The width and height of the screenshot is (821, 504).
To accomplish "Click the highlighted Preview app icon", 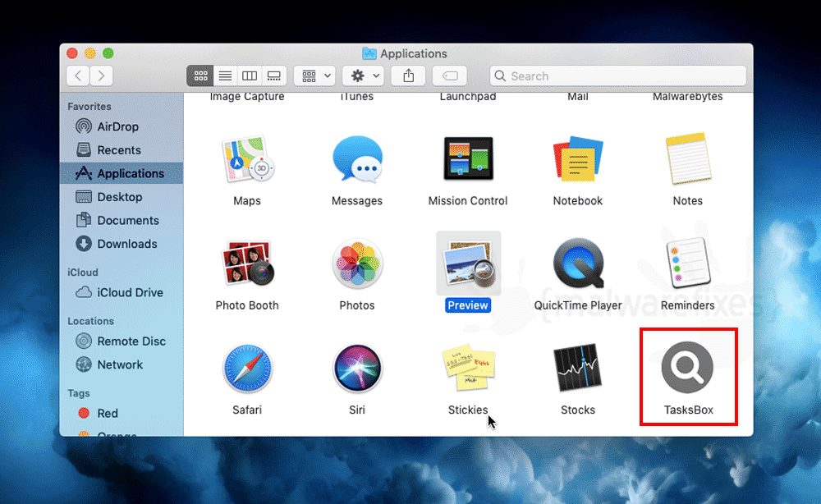I will coord(468,263).
